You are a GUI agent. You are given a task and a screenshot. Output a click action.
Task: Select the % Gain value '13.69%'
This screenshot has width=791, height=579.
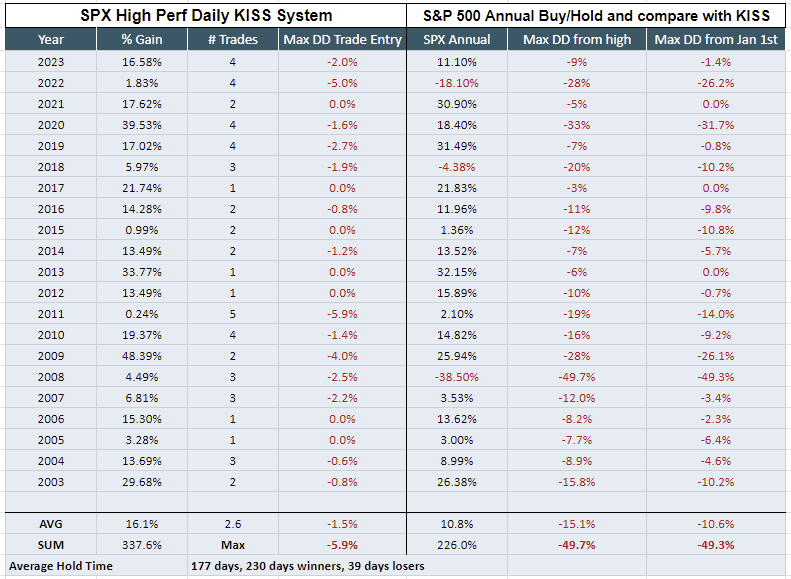tap(142, 461)
